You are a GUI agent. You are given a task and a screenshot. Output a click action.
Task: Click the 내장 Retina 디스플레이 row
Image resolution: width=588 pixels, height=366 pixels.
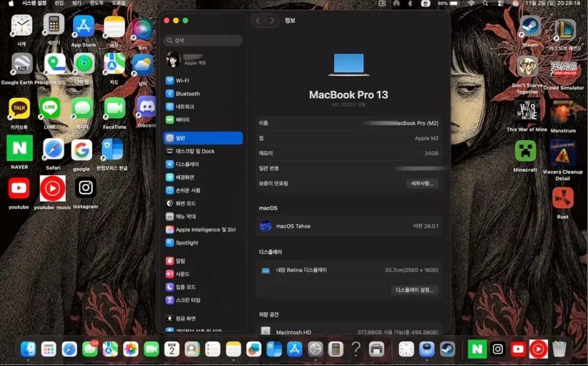coord(349,270)
